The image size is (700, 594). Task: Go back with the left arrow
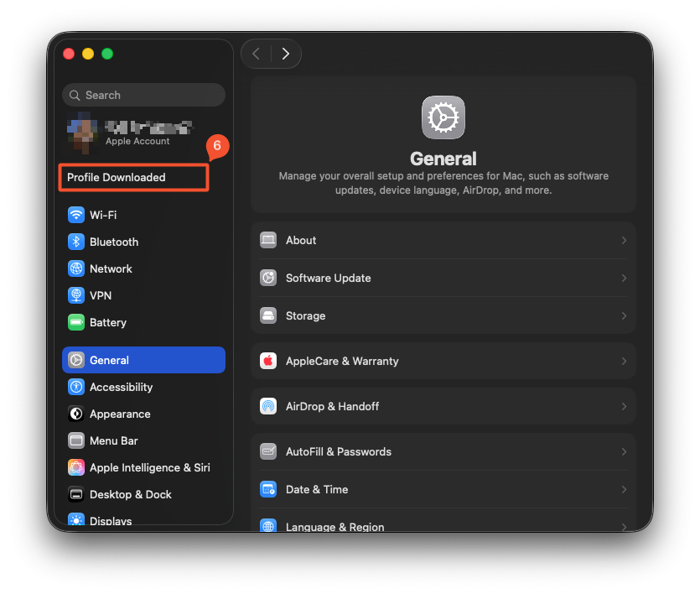click(x=257, y=54)
